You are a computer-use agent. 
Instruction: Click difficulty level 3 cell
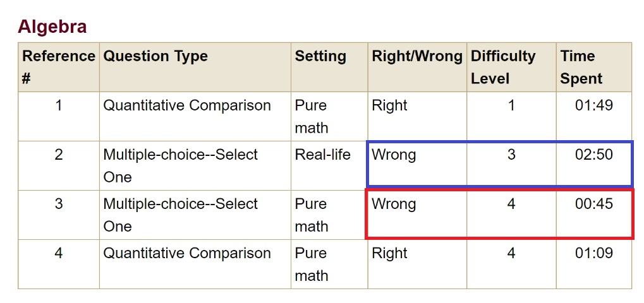tap(511, 155)
